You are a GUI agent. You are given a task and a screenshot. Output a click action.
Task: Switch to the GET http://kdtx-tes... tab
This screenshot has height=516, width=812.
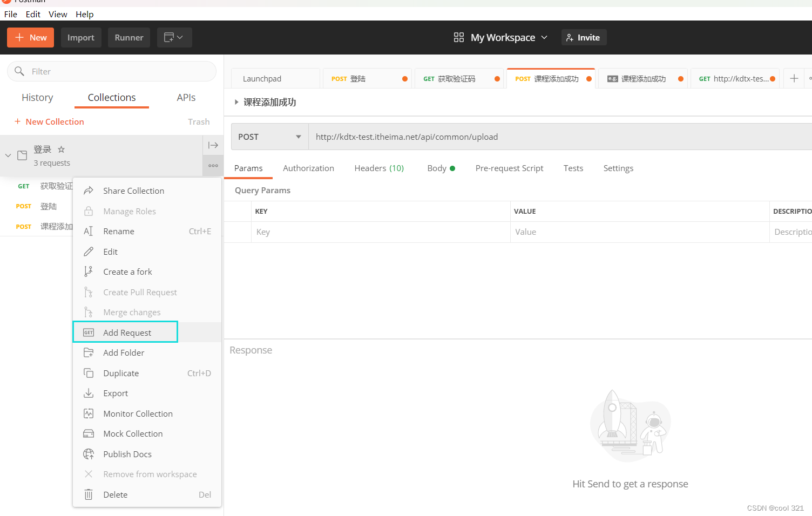pyautogui.click(x=735, y=79)
